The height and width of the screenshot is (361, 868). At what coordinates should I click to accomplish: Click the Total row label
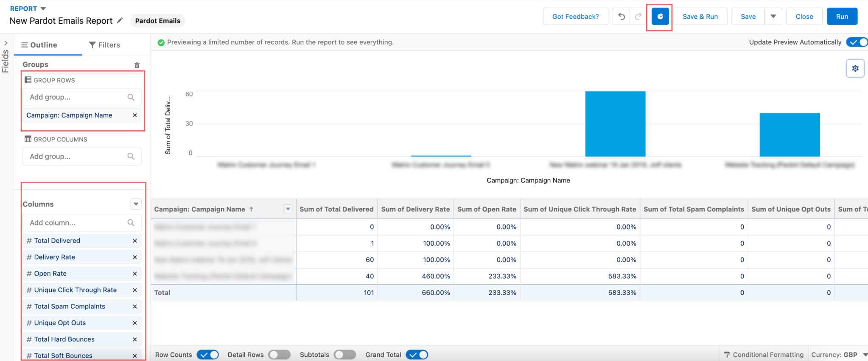(x=162, y=293)
